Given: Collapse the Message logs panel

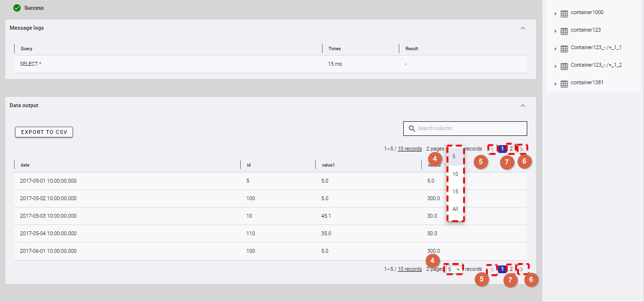Looking at the screenshot, I should (523, 28).
